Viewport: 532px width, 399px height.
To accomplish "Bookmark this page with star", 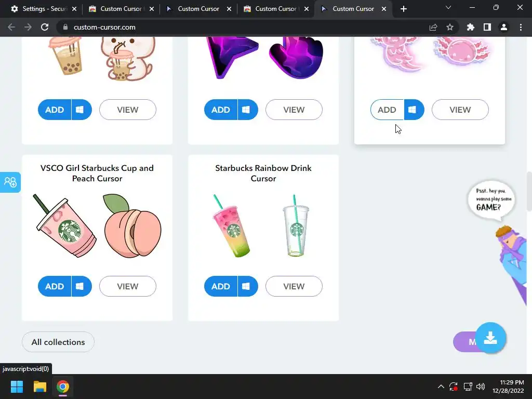I will point(450,27).
